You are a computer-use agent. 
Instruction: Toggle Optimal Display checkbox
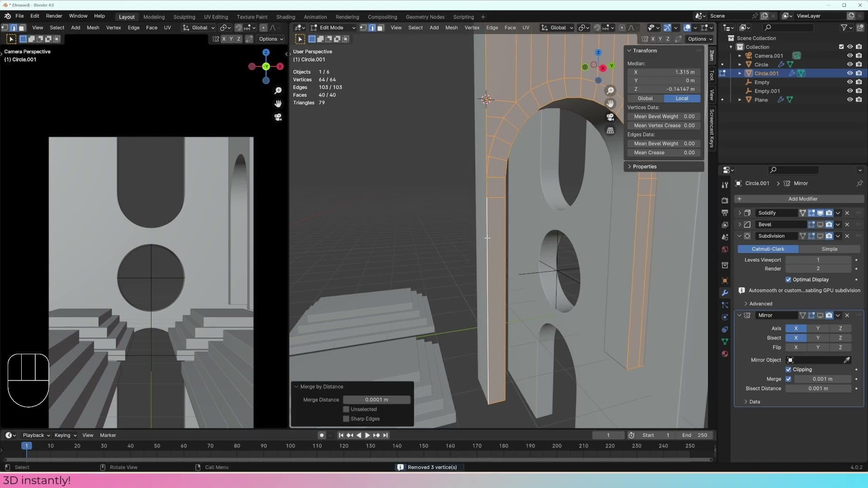tap(788, 280)
